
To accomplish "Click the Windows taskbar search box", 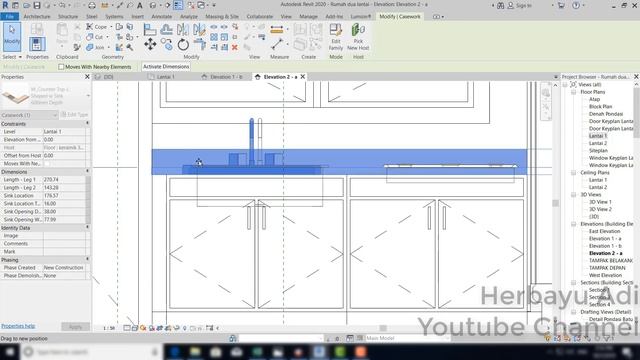I will coord(91,351).
